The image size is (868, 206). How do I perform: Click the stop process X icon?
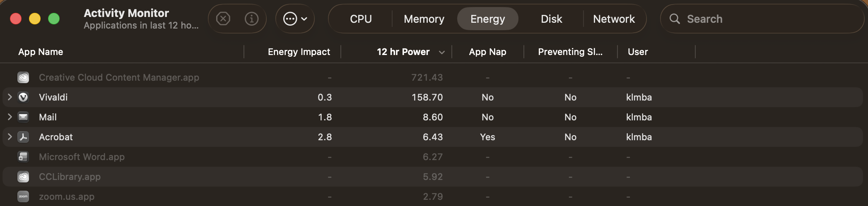point(223,19)
